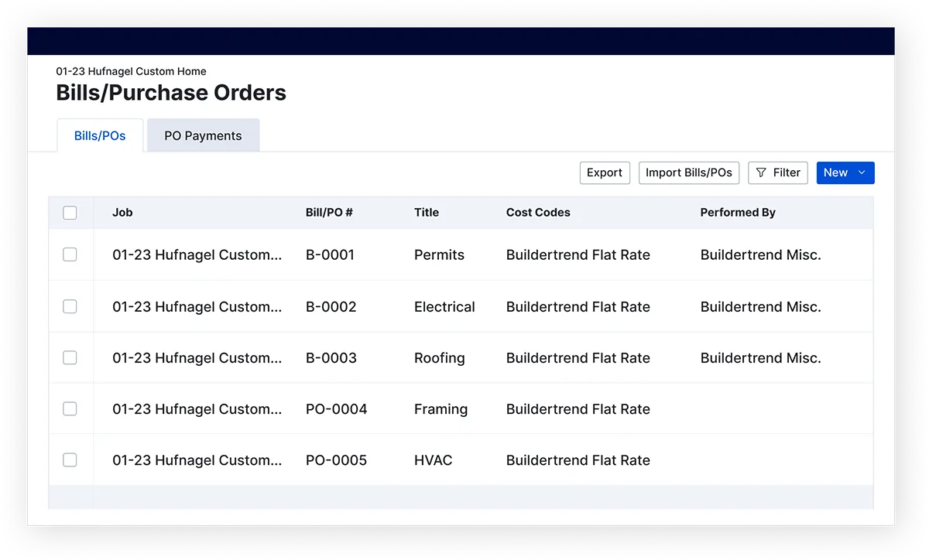Switch to the PO Payments tab

tap(203, 136)
